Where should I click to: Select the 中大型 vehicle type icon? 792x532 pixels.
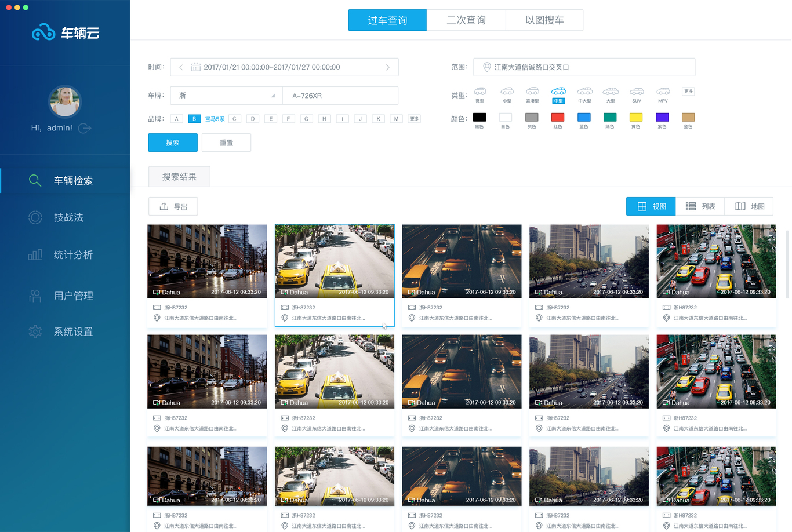coord(584,92)
